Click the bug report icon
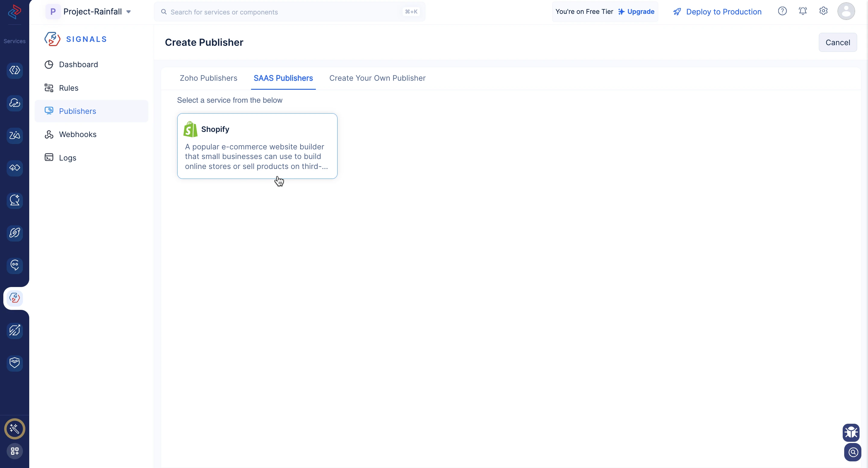Screen dimensions: 868x468 click(x=851, y=432)
